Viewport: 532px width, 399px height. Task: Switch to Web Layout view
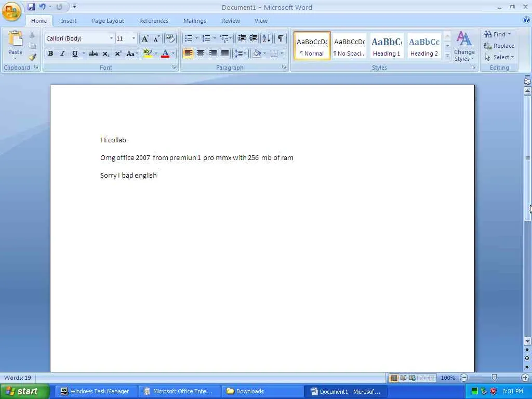413,378
